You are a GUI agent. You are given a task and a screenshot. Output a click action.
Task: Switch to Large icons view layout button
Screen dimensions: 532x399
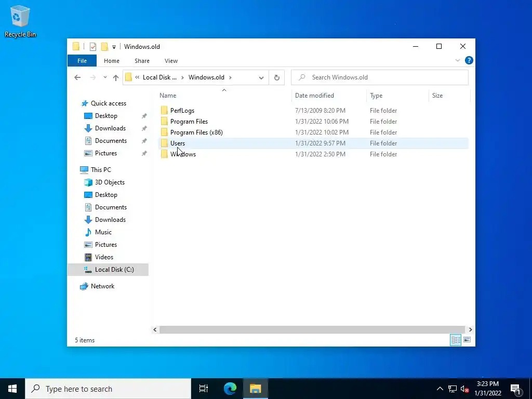tap(467, 340)
